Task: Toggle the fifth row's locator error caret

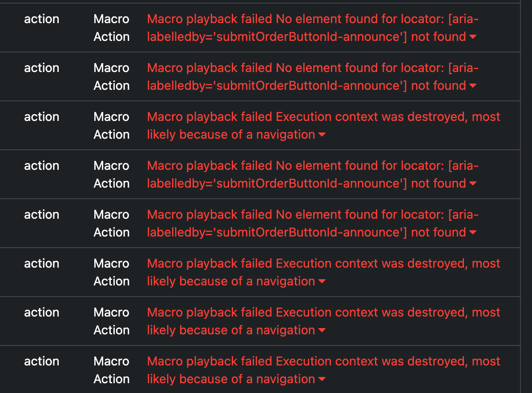Action: tap(473, 233)
